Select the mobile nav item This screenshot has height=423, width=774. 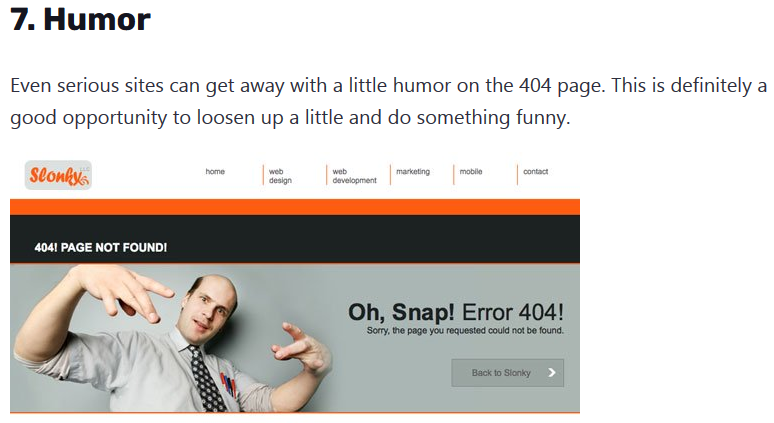click(x=471, y=171)
